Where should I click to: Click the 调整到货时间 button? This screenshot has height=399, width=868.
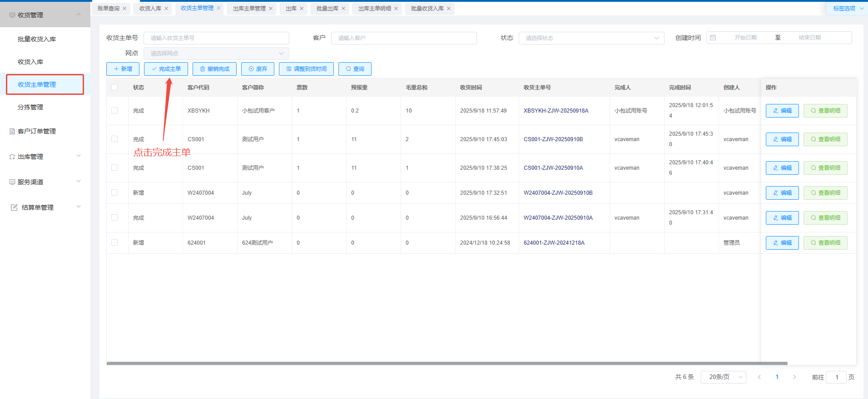(x=306, y=69)
